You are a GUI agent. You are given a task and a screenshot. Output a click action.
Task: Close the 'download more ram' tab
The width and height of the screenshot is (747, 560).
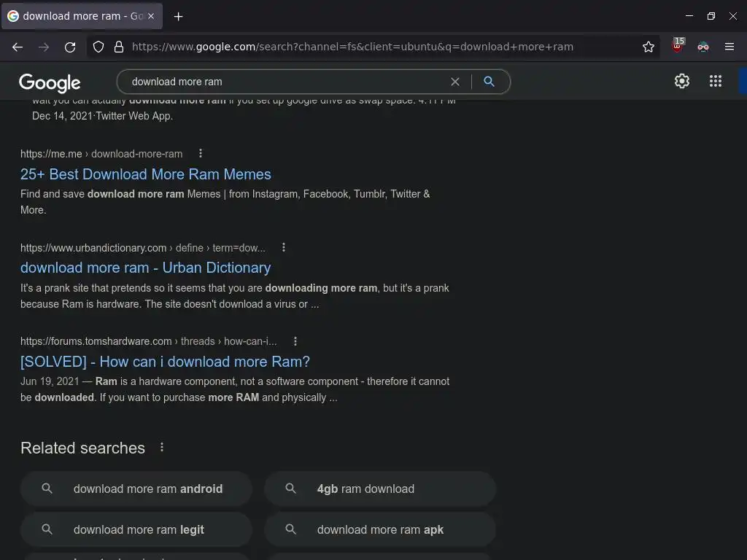[151, 16]
